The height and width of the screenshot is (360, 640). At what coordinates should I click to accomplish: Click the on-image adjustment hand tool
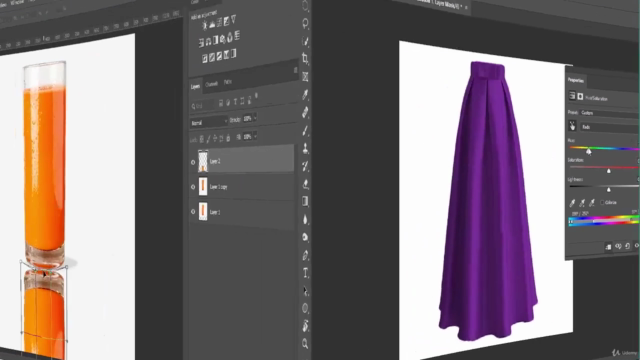point(573,126)
